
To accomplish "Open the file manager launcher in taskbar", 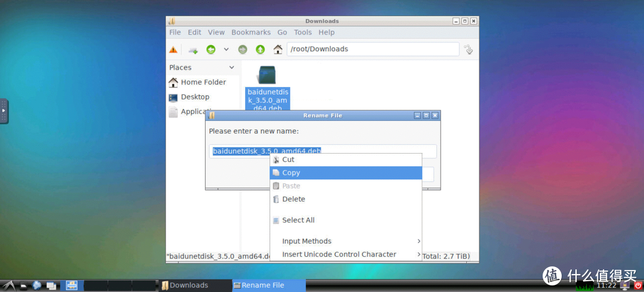I will [x=24, y=285].
